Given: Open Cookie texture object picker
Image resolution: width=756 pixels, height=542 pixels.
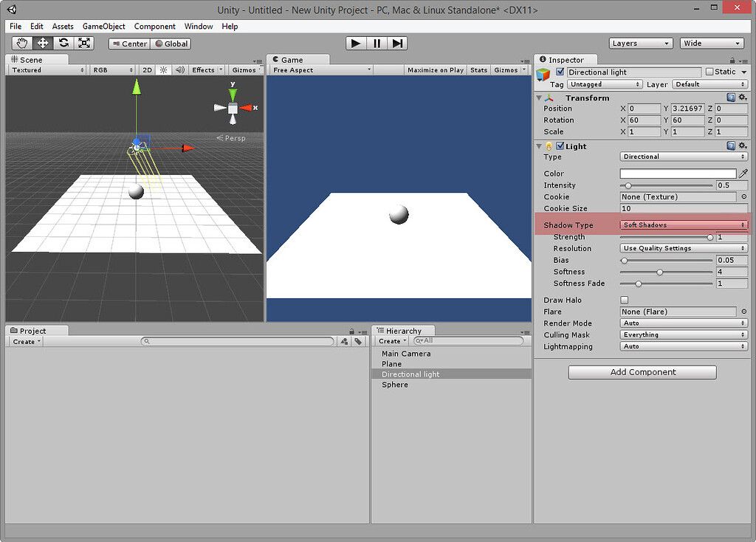Looking at the screenshot, I should pos(743,196).
